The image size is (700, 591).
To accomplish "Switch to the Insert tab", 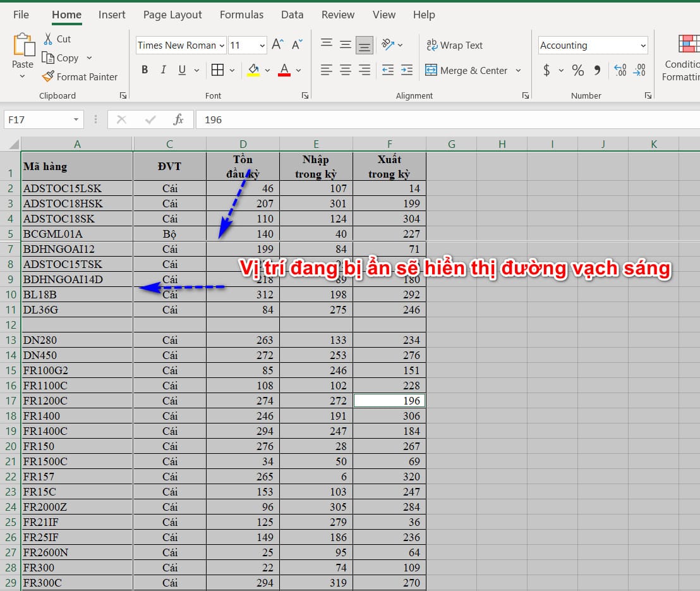I will (112, 15).
